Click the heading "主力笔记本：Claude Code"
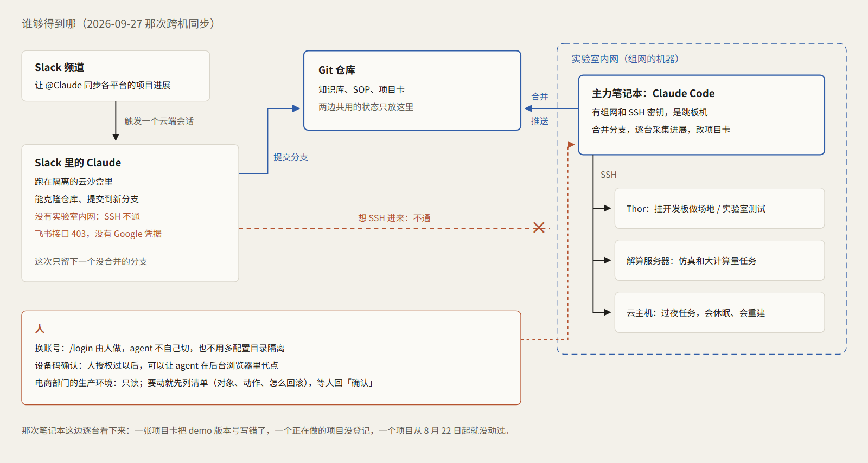 653,93
